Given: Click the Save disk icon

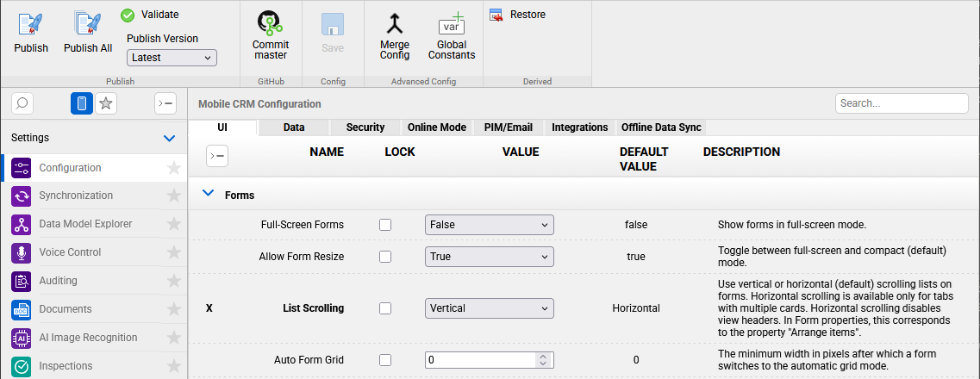Looking at the screenshot, I should tap(333, 24).
